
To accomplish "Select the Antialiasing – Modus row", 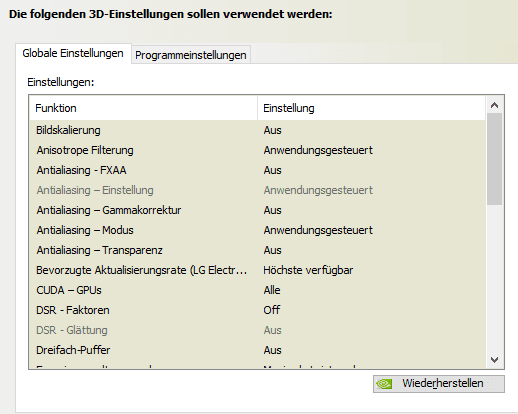I will click(257, 230).
